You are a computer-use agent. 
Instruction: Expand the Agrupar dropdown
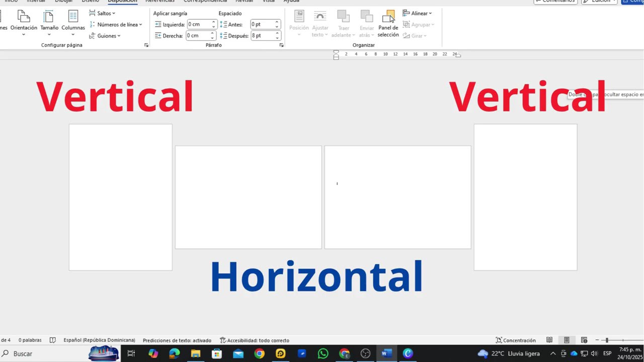click(x=418, y=24)
